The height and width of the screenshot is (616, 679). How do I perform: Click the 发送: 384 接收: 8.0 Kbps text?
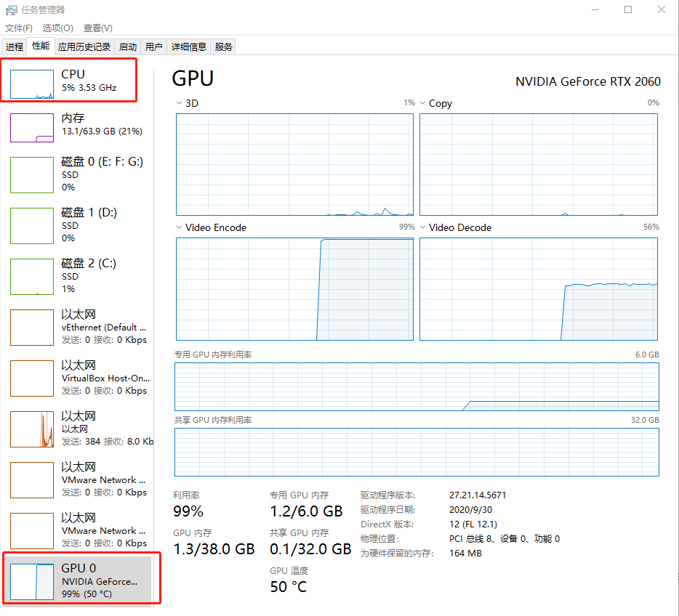108,441
